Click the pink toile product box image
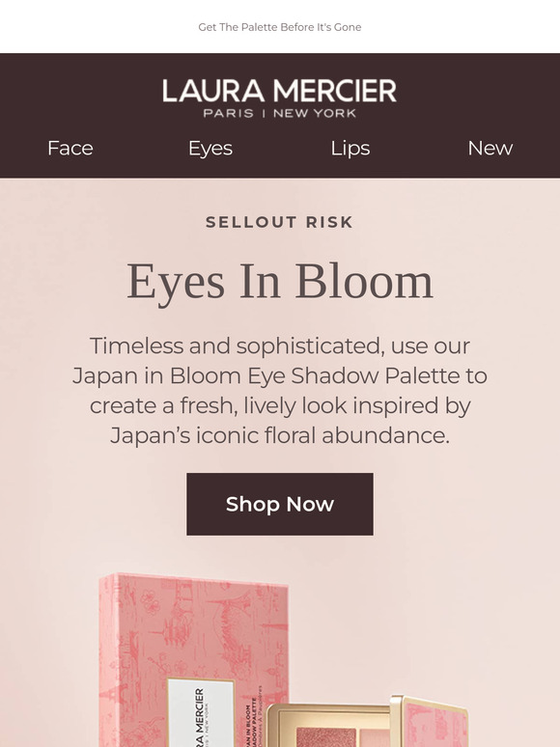This screenshot has width=560, height=747. [193, 660]
